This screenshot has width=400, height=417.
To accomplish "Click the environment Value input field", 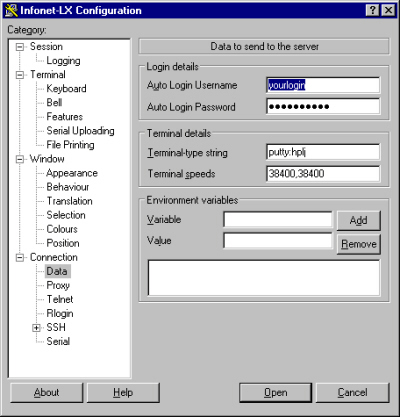I will coord(278,241).
